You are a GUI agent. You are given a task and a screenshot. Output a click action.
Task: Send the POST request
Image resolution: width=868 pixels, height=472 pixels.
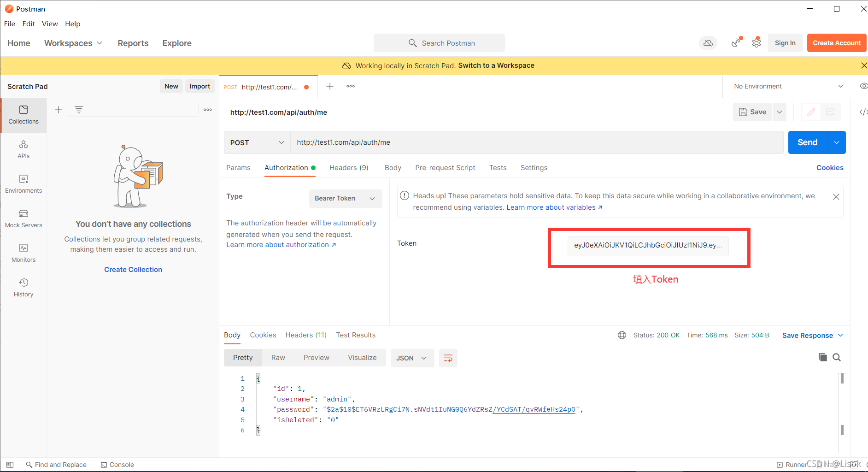[808, 142]
